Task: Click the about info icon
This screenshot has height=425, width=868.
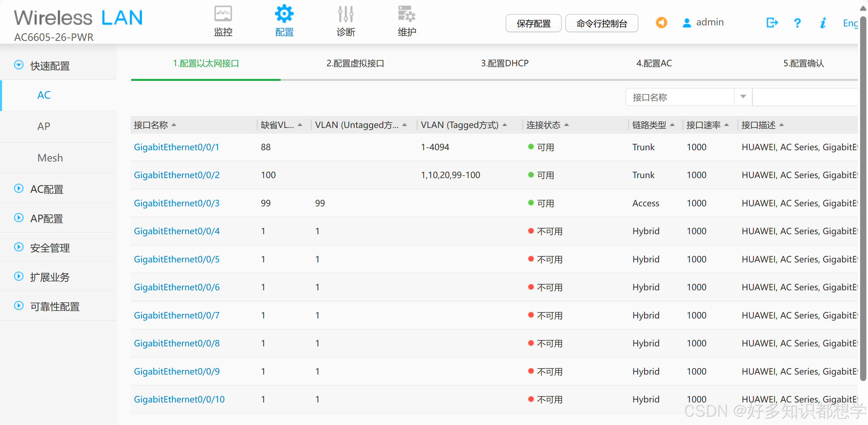Action: pyautogui.click(x=823, y=23)
